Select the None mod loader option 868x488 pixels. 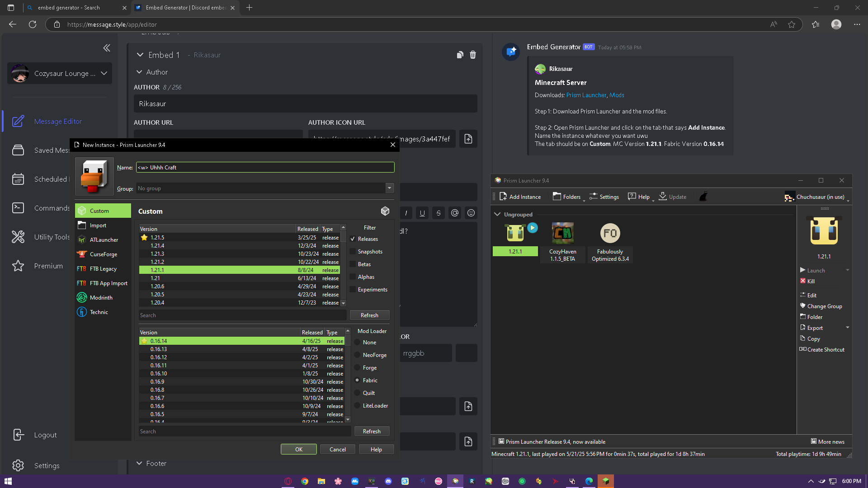(x=357, y=343)
